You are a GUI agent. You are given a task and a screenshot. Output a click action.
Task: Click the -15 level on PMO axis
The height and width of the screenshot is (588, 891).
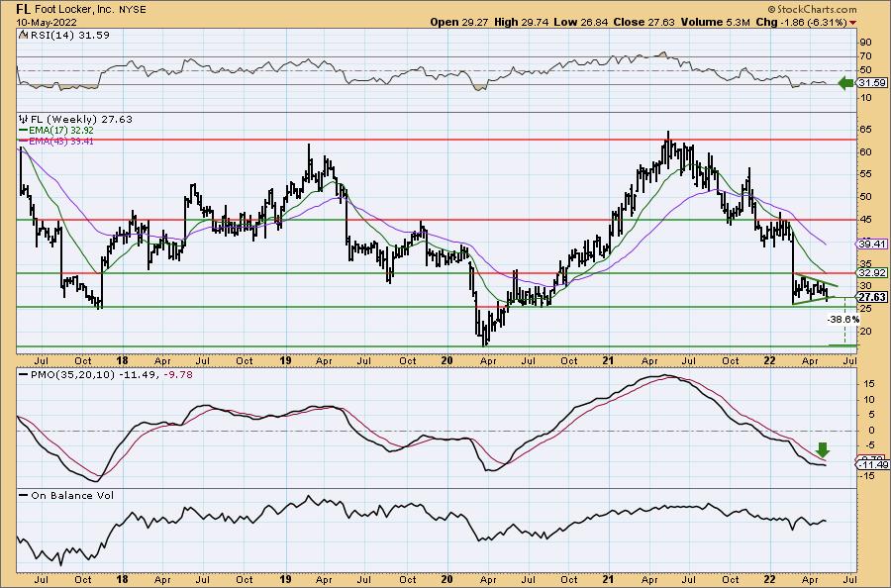[x=865, y=476]
